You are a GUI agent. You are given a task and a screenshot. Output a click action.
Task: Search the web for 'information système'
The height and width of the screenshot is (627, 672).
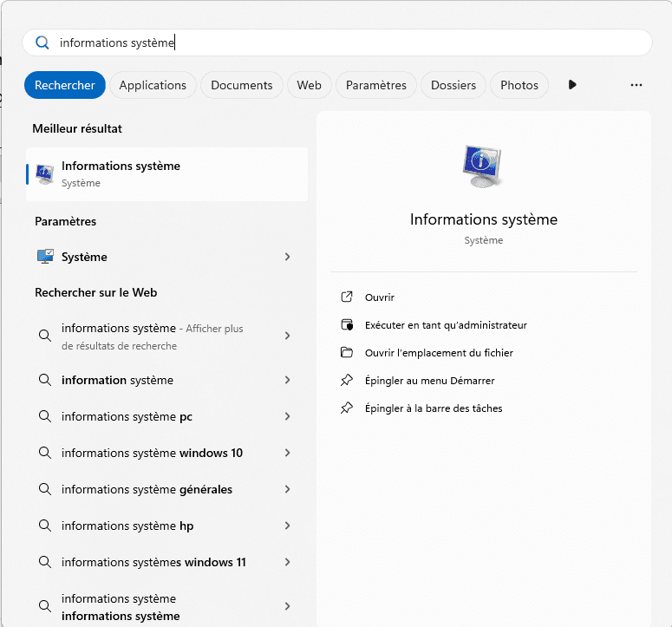click(166, 380)
